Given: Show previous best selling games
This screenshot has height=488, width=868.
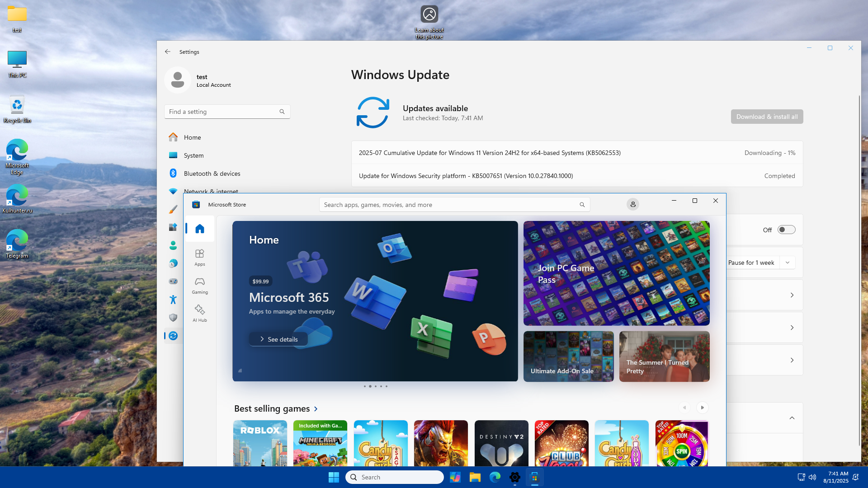Looking at the screenshot, I should tap(684, 408).
